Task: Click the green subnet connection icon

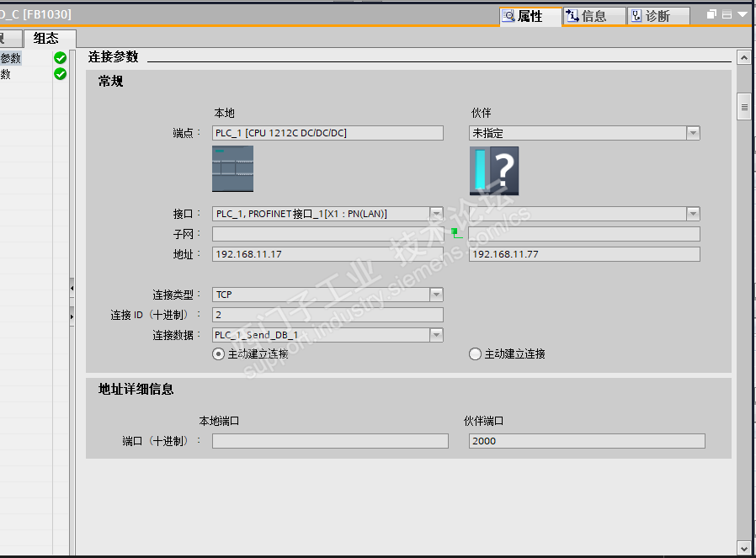Action: (x=456, y=234)
